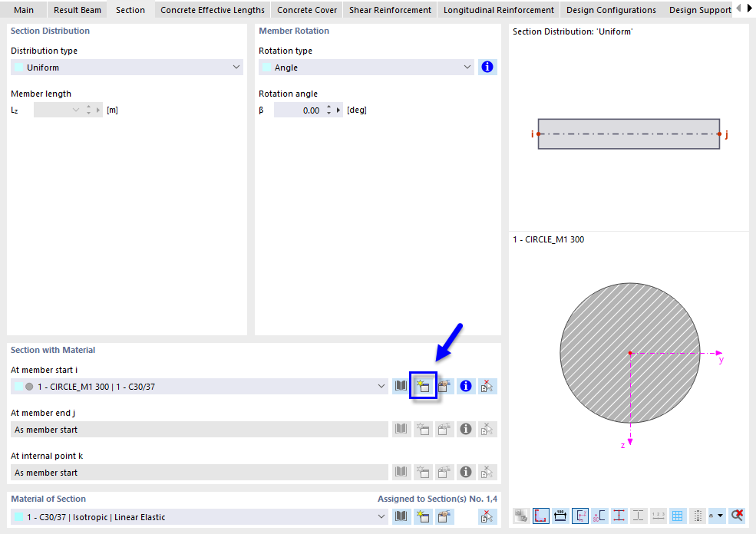Click At member end j field
Screen dimensions: 756x534
(199, 429)
